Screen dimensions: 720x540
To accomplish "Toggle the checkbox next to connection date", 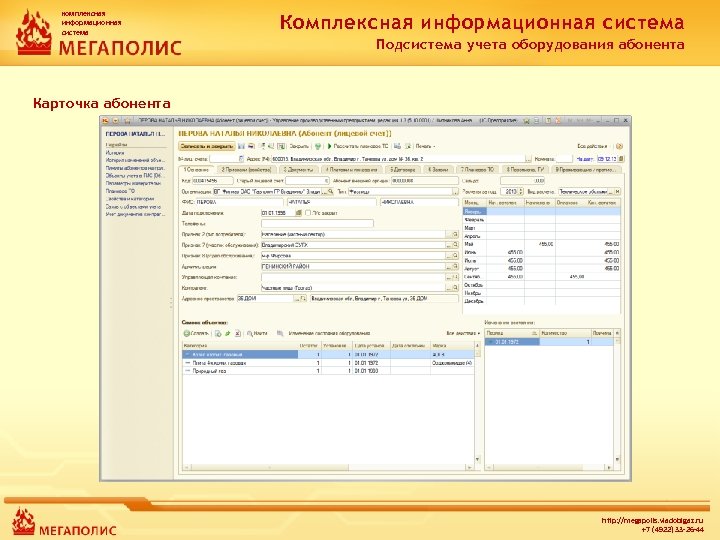I will 308,213.
